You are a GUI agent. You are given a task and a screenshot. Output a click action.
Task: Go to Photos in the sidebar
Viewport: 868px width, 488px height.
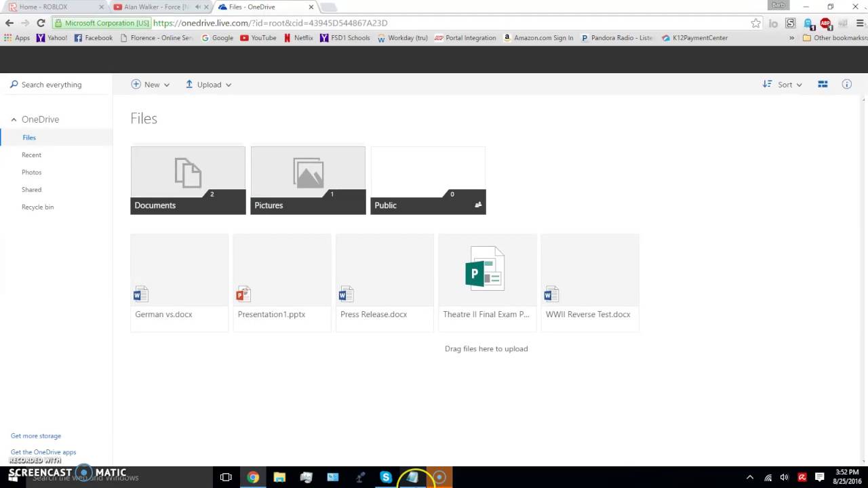click(31, 172)
